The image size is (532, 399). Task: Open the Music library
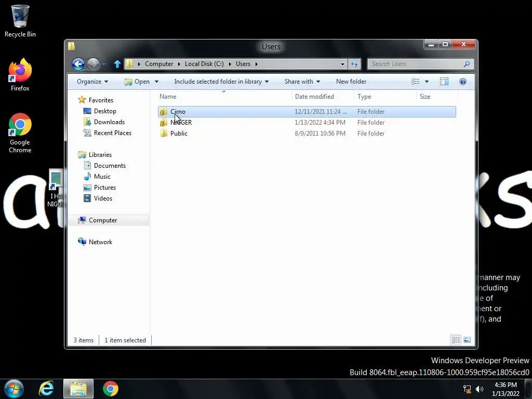102,177
